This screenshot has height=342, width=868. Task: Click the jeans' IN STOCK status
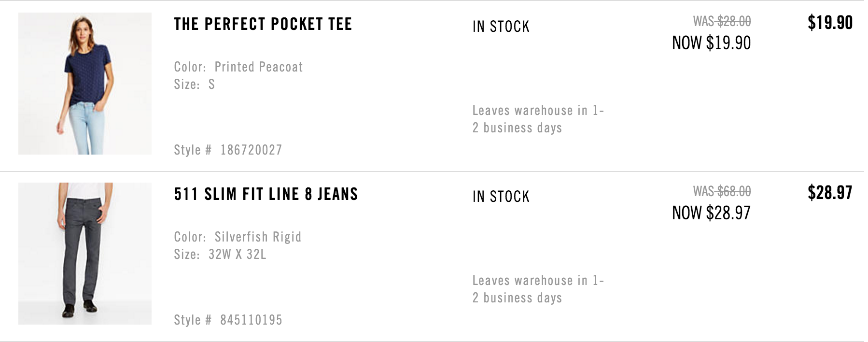pyautogui.click(x=501, y=197)
